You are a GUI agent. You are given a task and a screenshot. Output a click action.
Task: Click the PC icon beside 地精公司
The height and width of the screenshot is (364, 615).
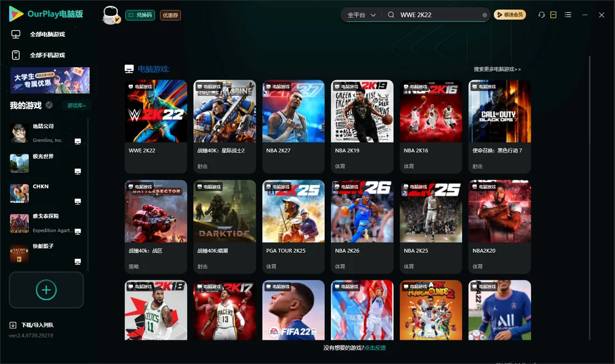pos(77,141)
